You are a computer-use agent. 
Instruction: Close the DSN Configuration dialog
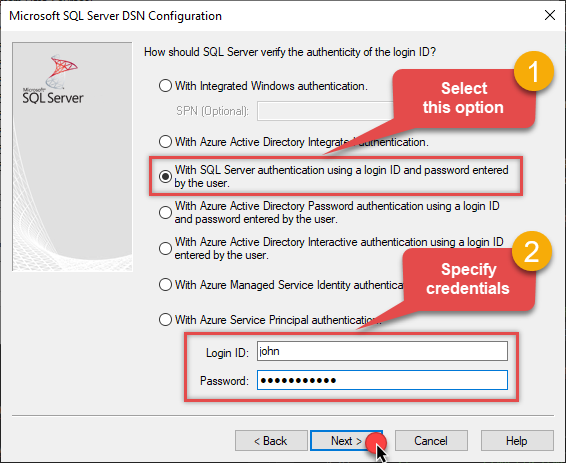550,15
